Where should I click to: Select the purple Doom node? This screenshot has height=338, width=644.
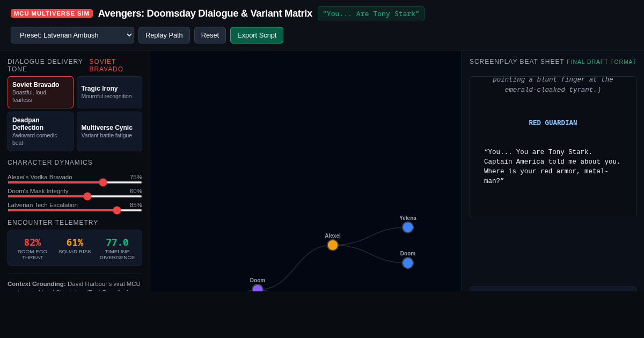click(x=258, y=289)
